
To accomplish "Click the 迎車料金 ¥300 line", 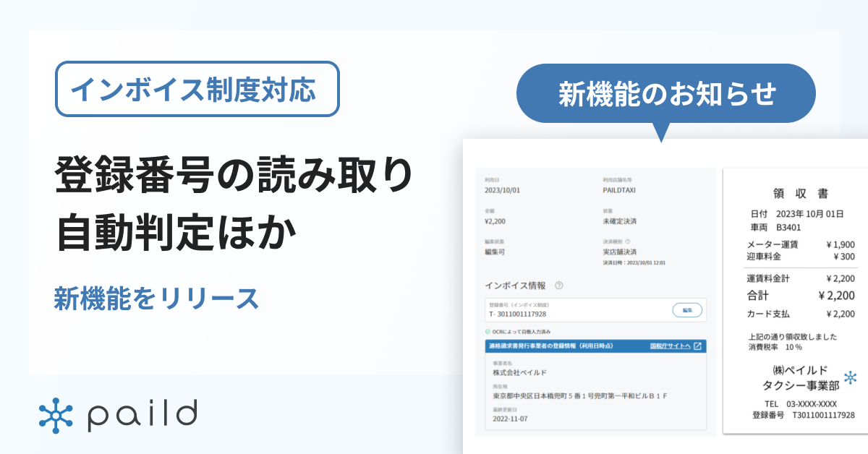I will coord(801,256).
